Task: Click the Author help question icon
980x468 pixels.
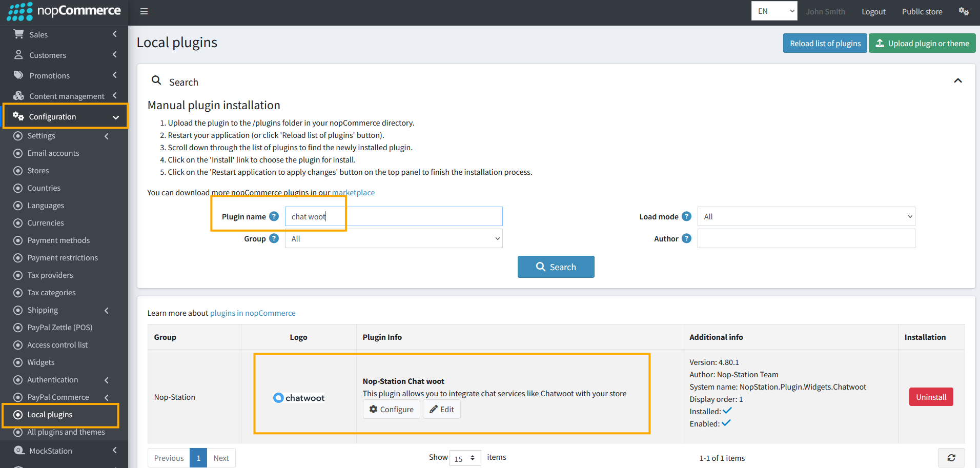Action: (687, 238)
